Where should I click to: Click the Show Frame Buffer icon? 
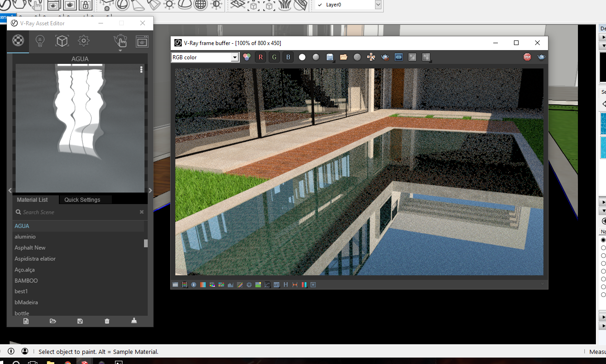(142, 41)
